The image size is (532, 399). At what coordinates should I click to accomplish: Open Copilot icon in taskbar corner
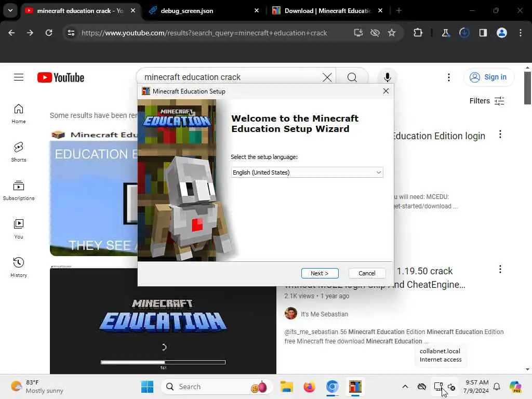[515, 387]
